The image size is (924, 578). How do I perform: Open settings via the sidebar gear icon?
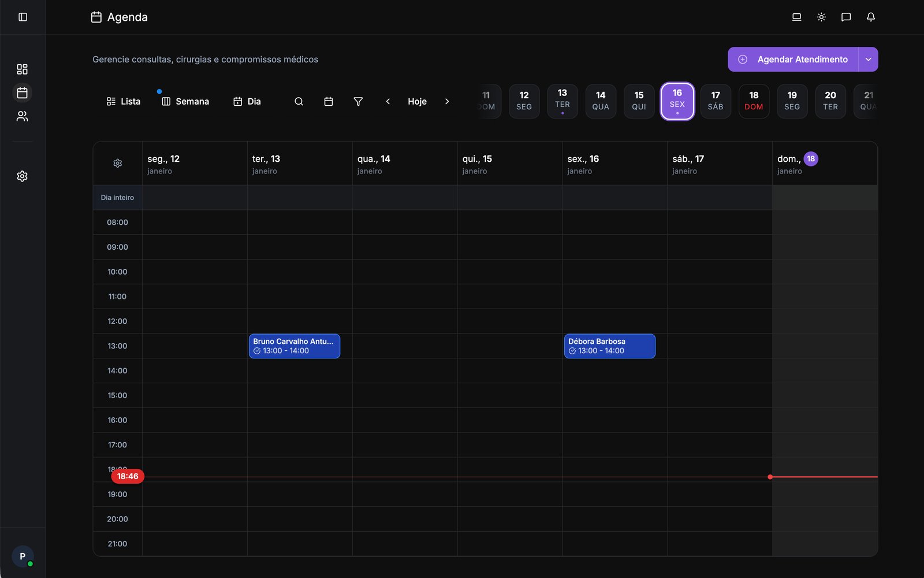pyautogui.click(x=23, y=176)
